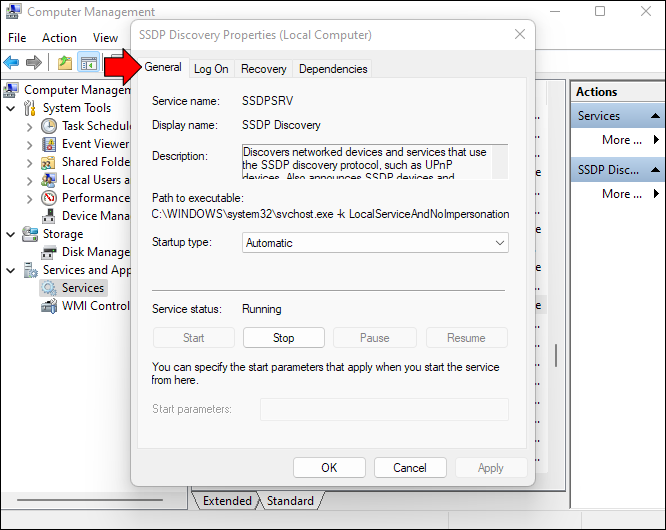The image size is (666, 530).
Task: Click the Resume service button
Action: 466,338
